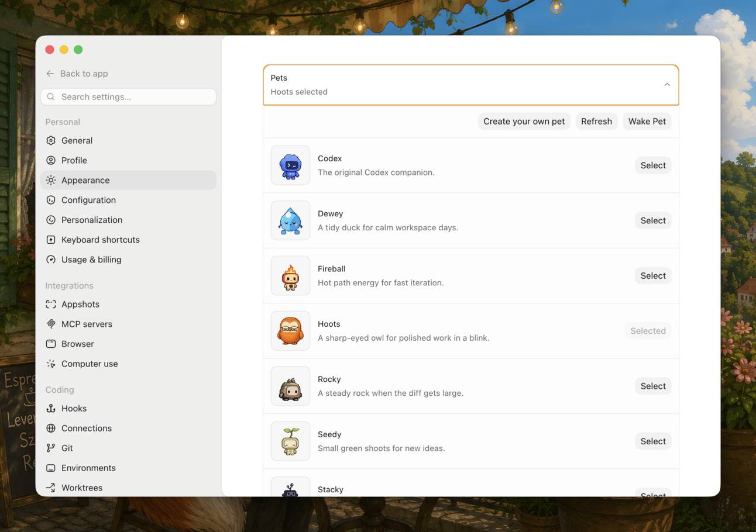Click the Profile person icon

(51, 160)
